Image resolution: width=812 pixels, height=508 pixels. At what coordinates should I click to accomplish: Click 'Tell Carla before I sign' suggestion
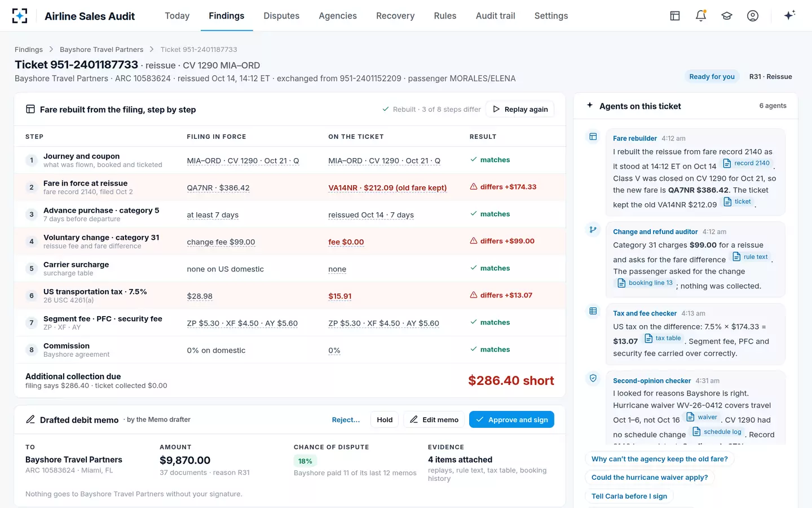[629, 496]
